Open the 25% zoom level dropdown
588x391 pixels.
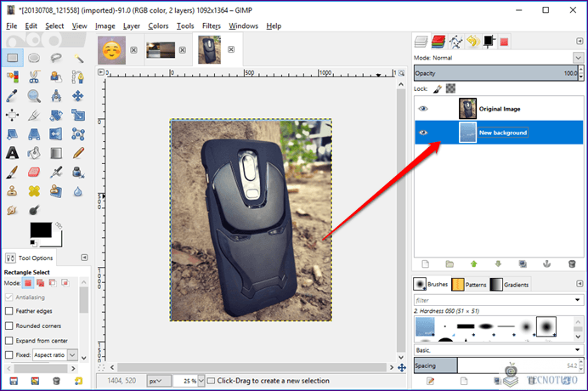[201, 381]
